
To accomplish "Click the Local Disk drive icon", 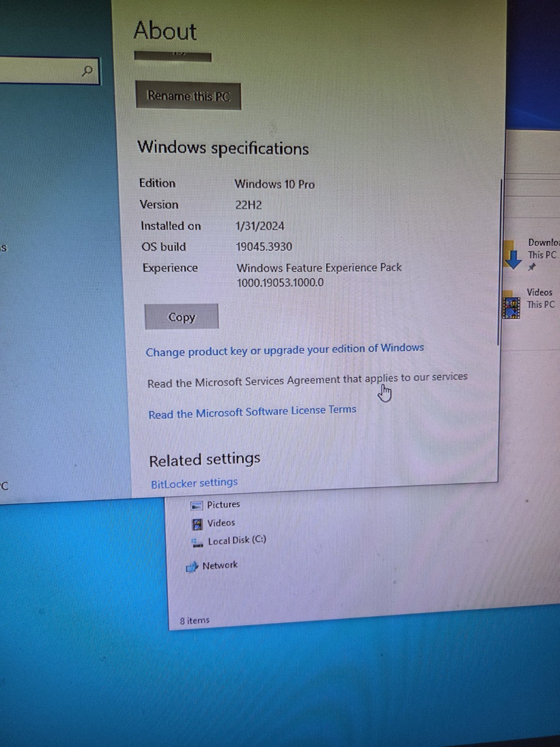I will (197, 543).
